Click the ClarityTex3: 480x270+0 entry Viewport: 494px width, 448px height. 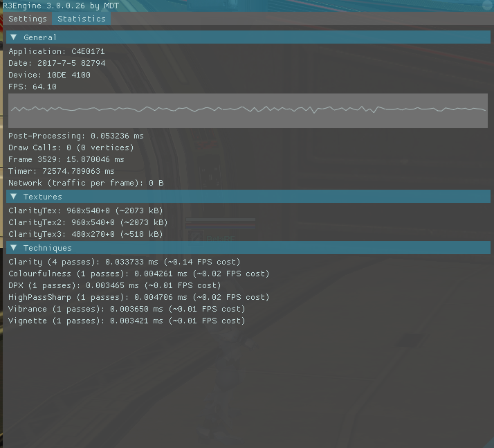85,234
